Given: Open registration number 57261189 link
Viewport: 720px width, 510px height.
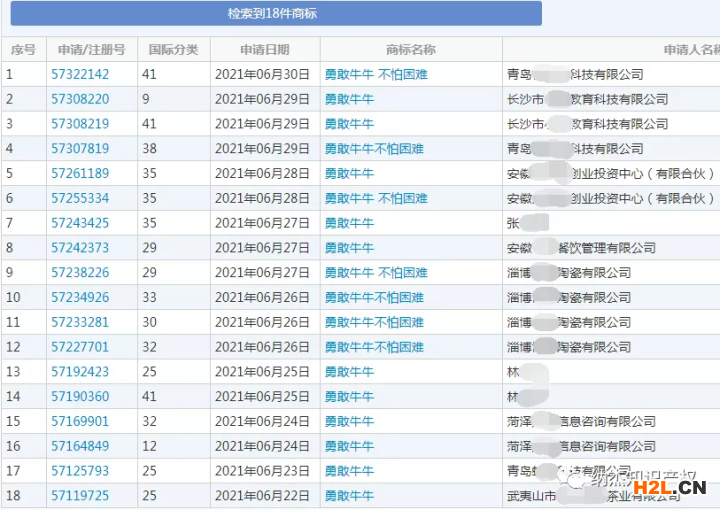Looking at the screenshot, I should (x=80, y=174).
